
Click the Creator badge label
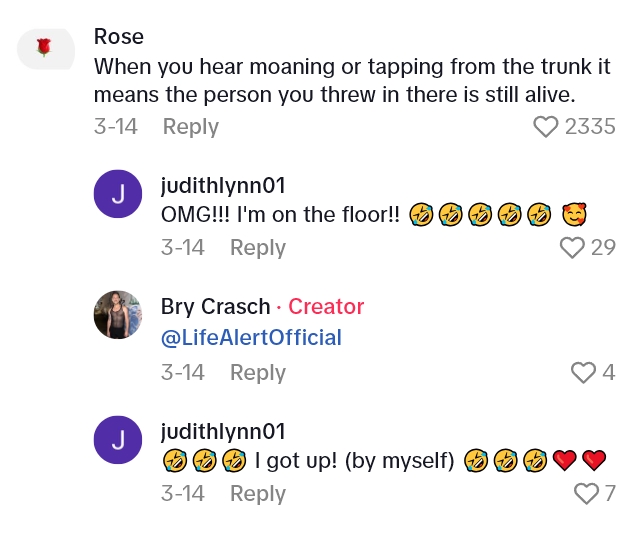[326, 307]
